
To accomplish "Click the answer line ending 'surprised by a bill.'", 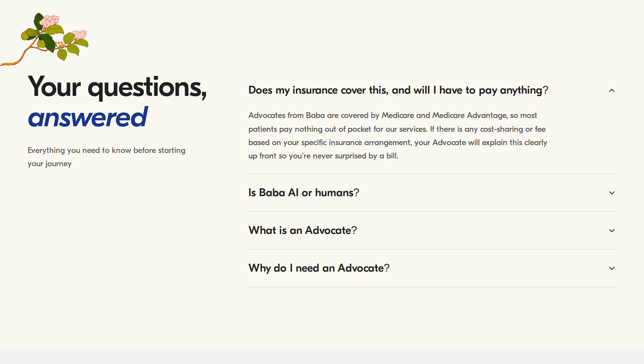I will [323, 156].
